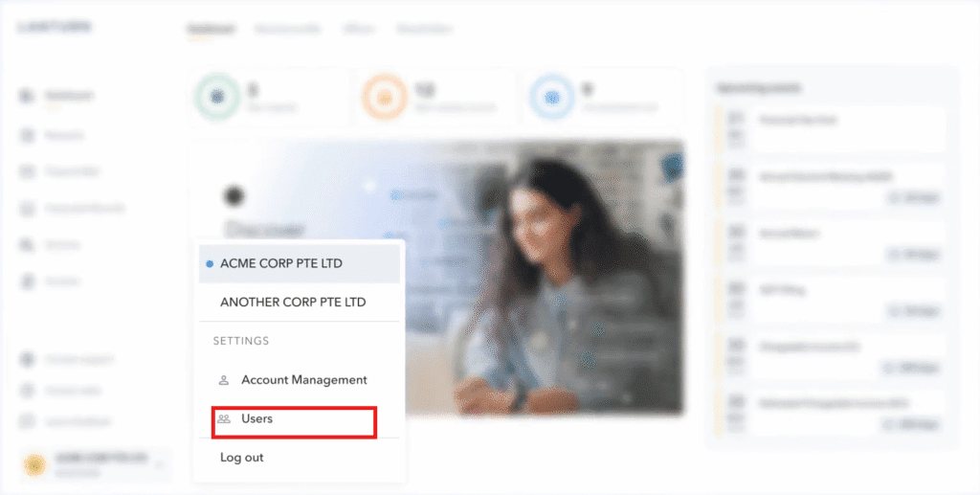Open the first upcoming event card
The width and height of the screenshot is (980, 495).
tap(831, 128)
